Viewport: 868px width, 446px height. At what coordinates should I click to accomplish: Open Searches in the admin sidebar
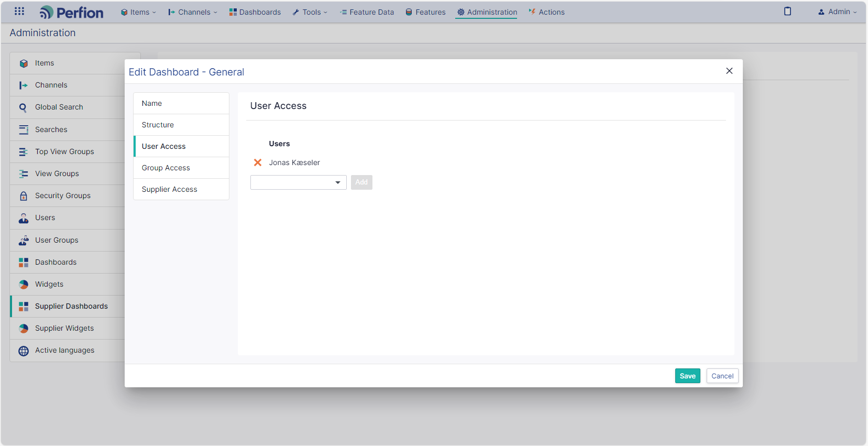click(67, 129)
